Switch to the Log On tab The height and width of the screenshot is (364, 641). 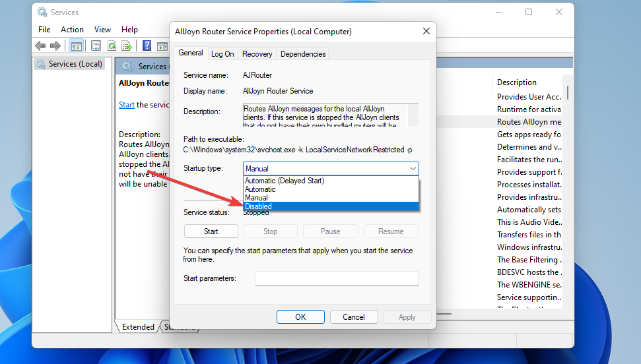pyautogui.click(x=222, y=54)
